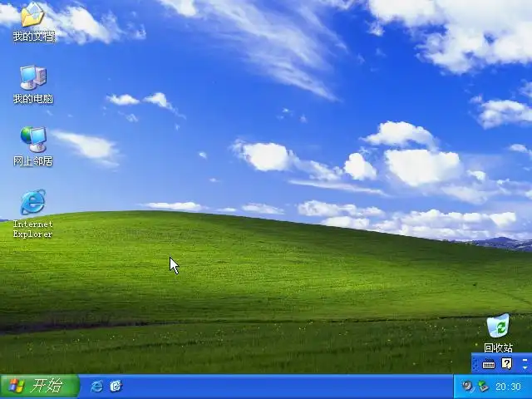Image resolution: width=532 pixels, height=399 pixels.
Task: Minimize the language bar
Action: tap(525, 359)
